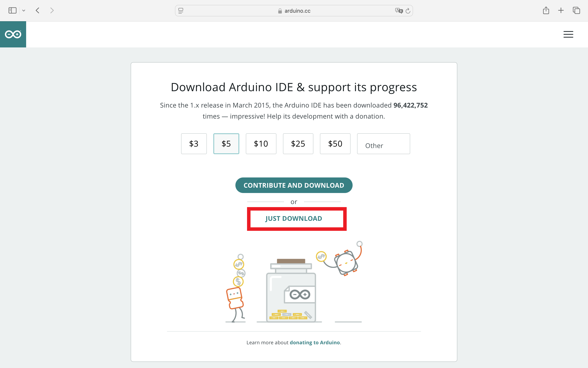The width and height of the screenshot is (588, 368).
Task: Open a new browser tab
Action: (x=561, y=10)
